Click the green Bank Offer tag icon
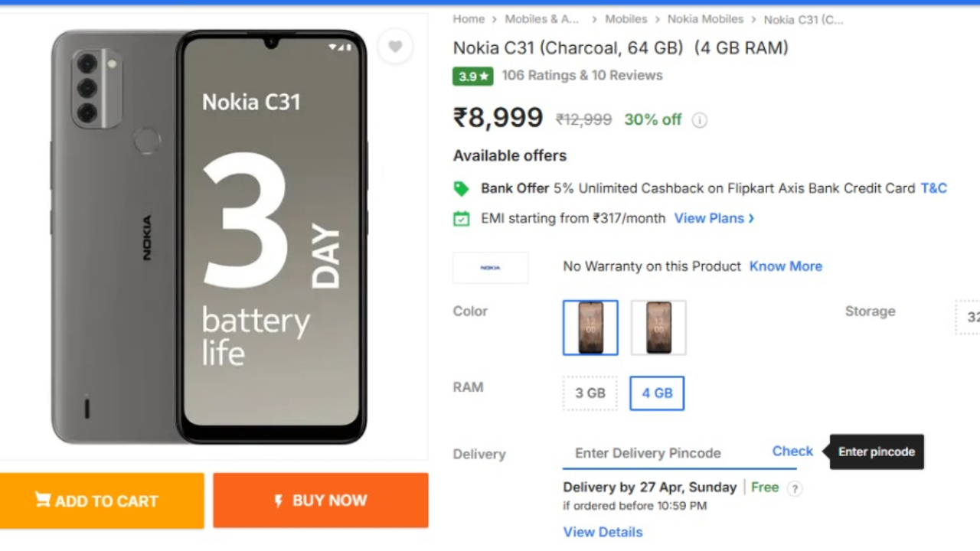 tap(461, 188)
